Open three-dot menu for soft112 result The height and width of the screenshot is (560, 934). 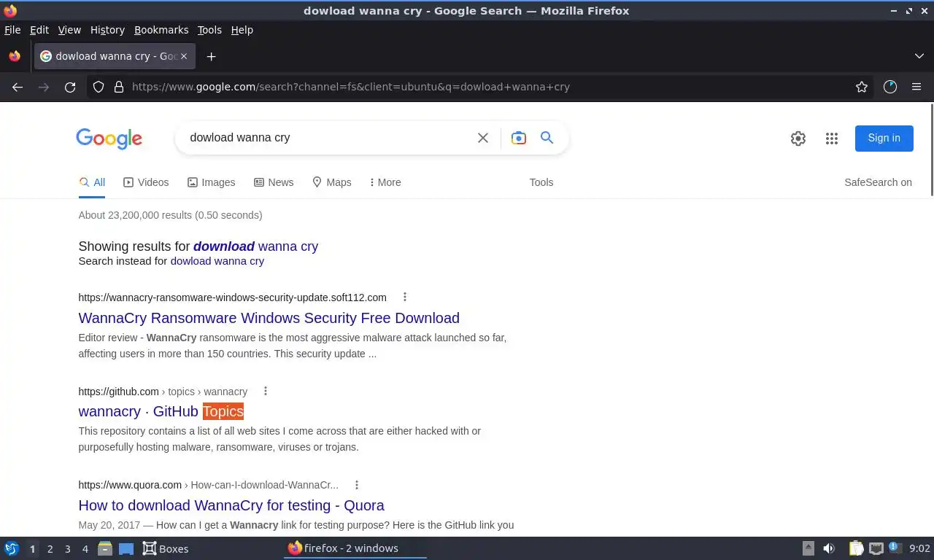coord(405,297)
